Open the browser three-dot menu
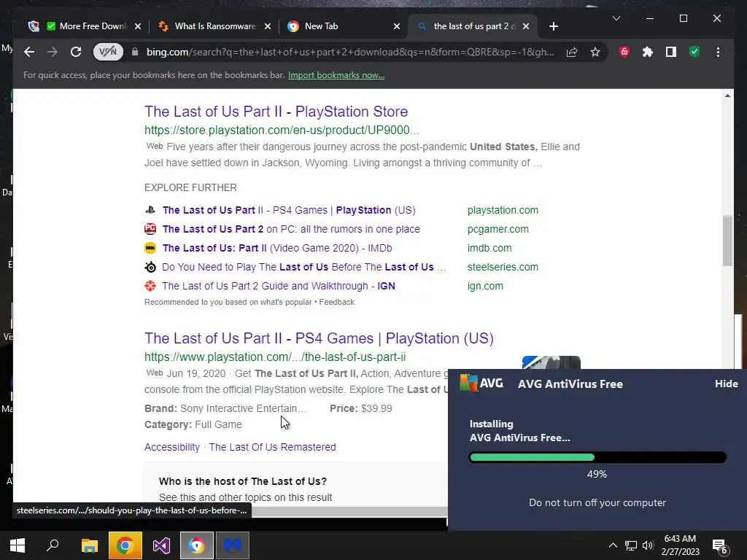 pos(718,52)
